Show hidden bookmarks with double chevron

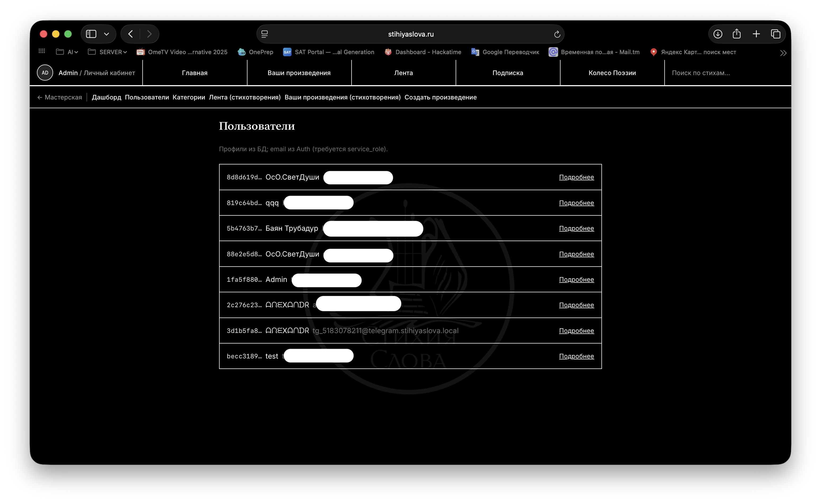click(783, 53)
